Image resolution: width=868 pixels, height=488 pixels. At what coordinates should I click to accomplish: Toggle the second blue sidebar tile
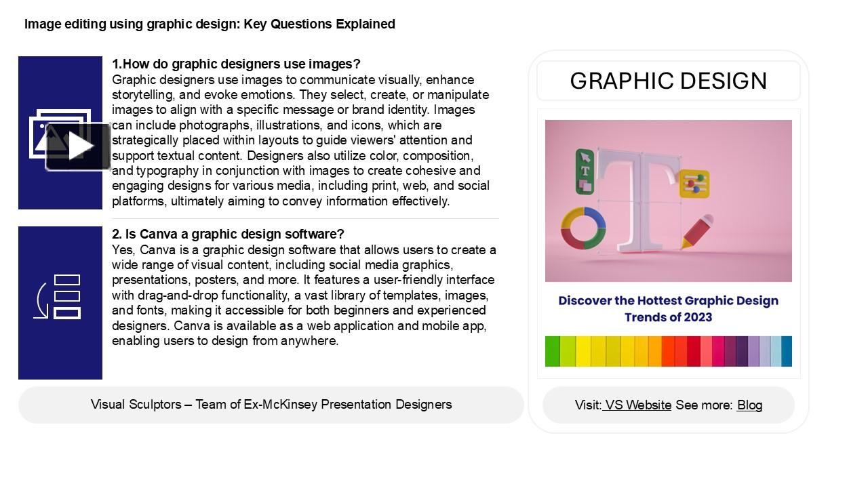click(60, 302)
